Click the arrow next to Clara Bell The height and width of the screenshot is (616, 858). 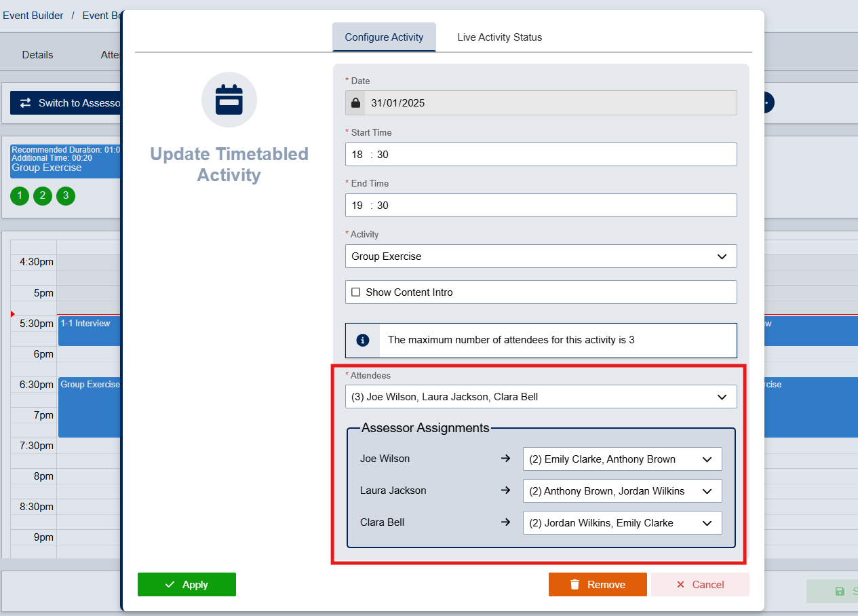[505, 522]
